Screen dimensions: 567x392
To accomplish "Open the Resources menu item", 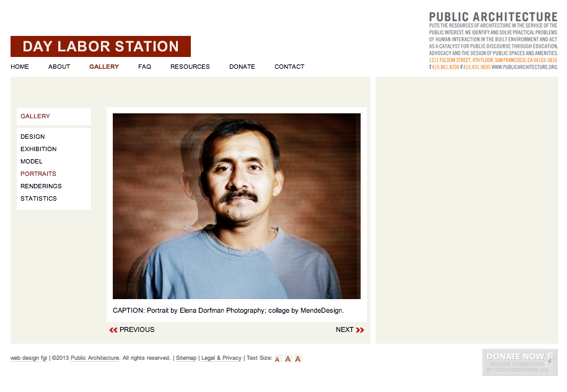I will click(190, 66).
